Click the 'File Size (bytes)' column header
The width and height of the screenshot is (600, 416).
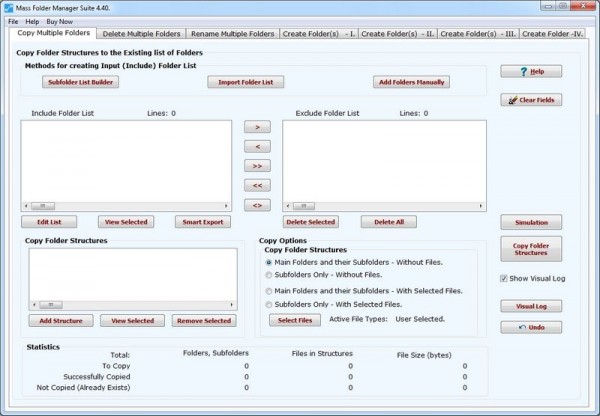coord(424,355)
